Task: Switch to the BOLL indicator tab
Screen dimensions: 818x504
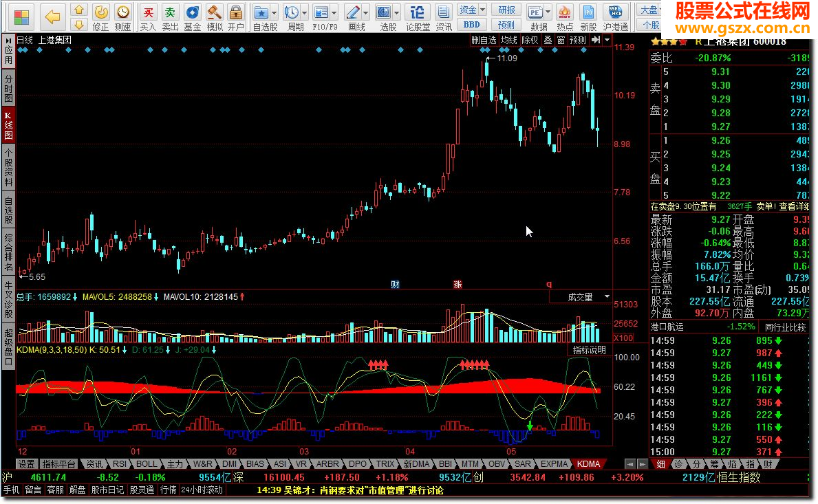Action: pyautogui.click(x=147, y=464)
